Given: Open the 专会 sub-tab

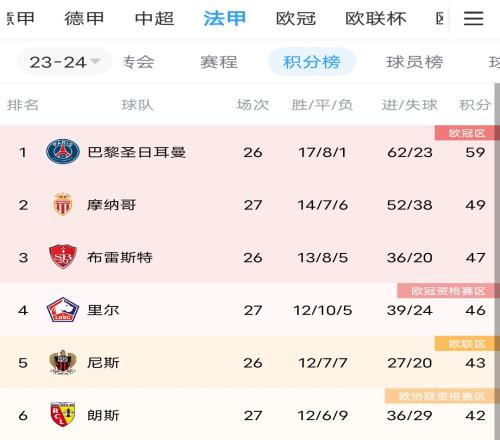Looking at the screenshot, I should click(139, 62).
